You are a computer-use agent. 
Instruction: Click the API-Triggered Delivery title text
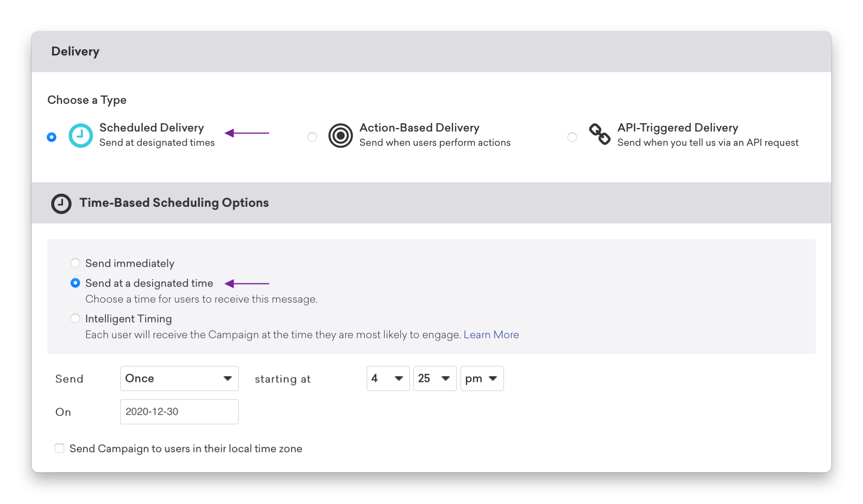point(678,128)
